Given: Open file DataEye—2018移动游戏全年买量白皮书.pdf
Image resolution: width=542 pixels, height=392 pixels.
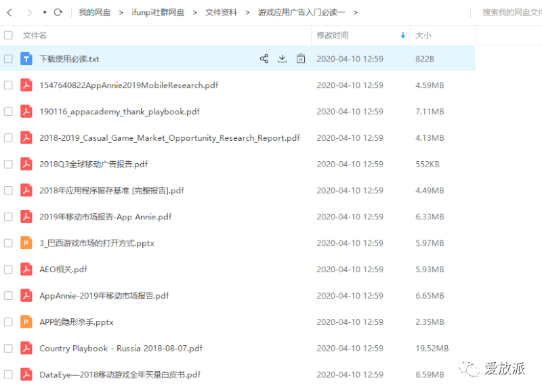Looking at the screenshot, I should tap(120, 374).
